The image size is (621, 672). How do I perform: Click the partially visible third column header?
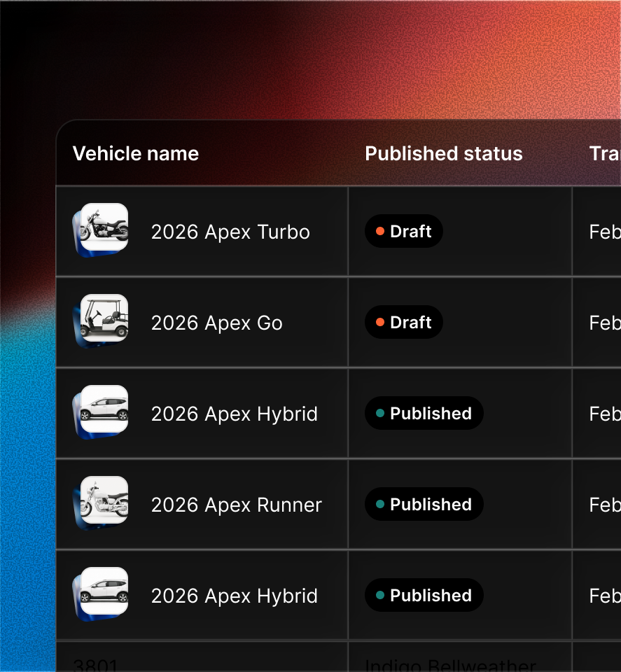pos(604,154)
